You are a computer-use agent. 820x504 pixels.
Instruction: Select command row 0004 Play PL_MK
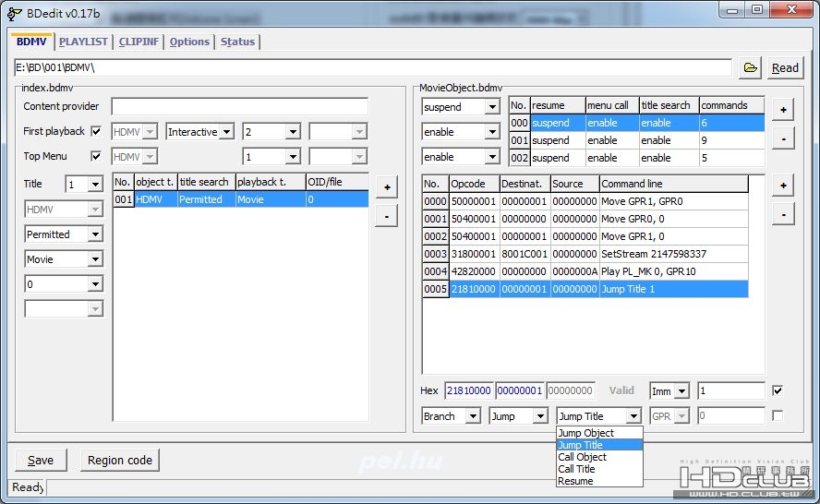coord(585,271)
